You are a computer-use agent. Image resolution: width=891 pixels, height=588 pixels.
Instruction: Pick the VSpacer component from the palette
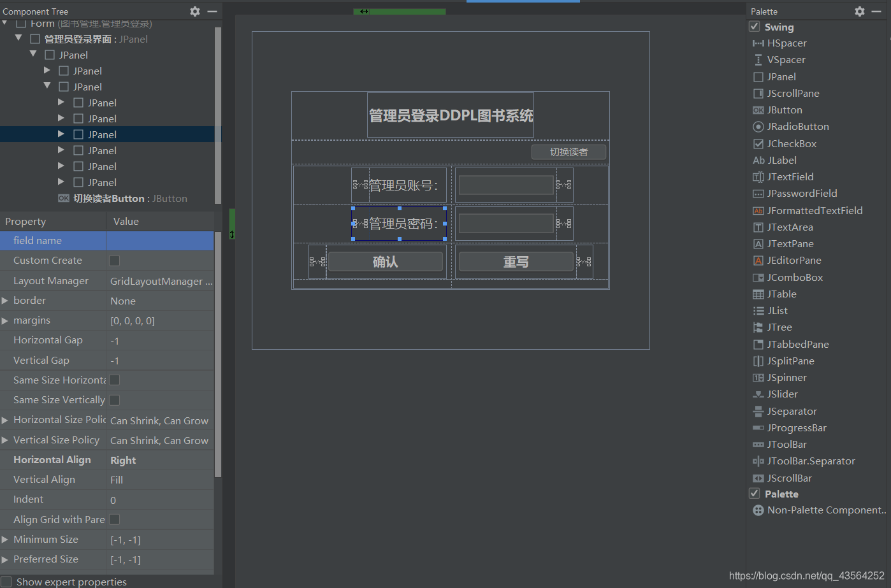click(779, 60)
